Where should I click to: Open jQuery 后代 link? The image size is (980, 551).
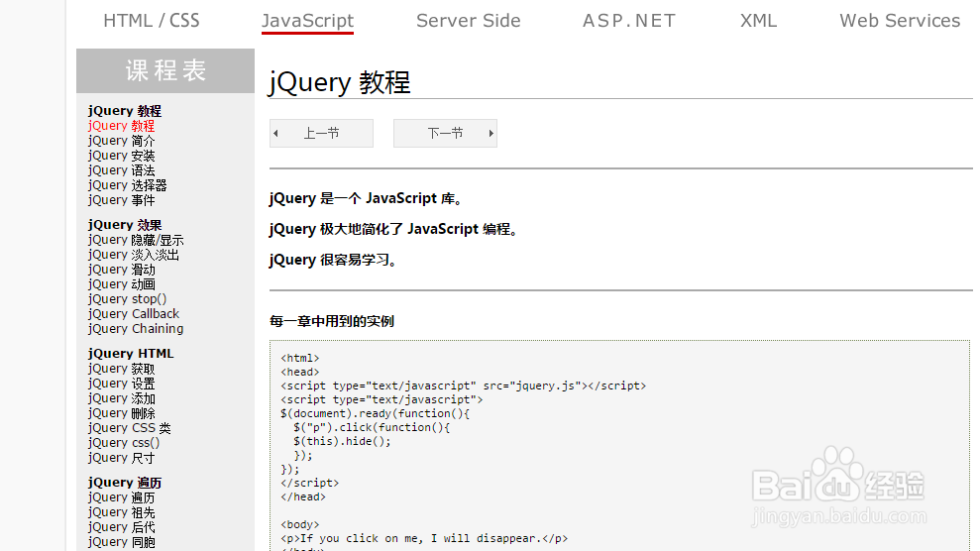(x=121, y=527)
